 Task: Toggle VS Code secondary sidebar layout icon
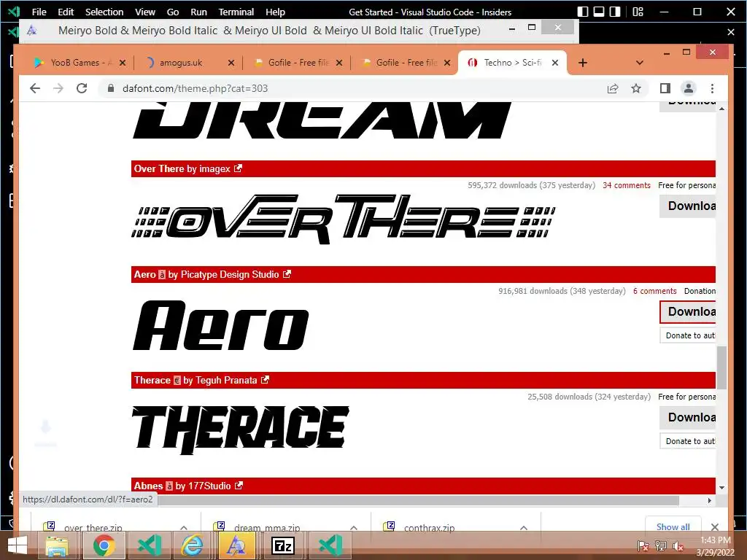tap(615, 12)
